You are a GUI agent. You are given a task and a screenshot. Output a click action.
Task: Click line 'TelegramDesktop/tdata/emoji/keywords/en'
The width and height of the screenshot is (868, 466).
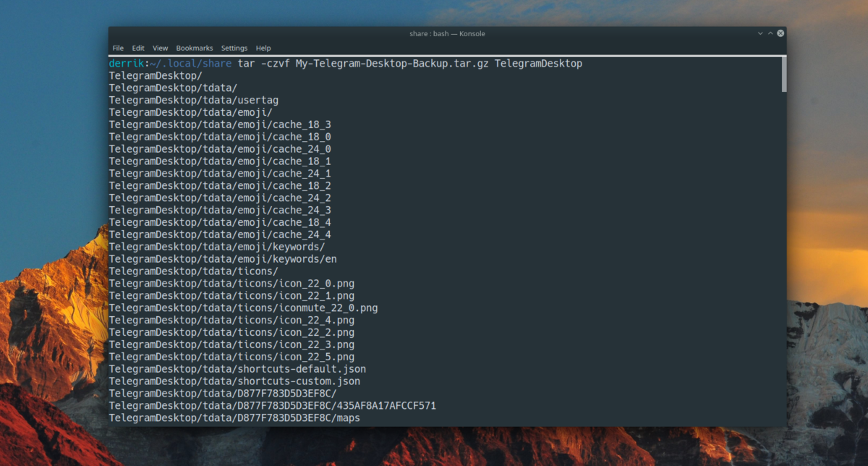[x=223, y=259]
